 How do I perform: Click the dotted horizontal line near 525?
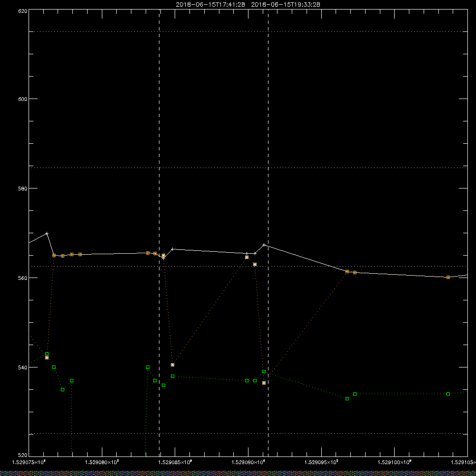point(248,434)
